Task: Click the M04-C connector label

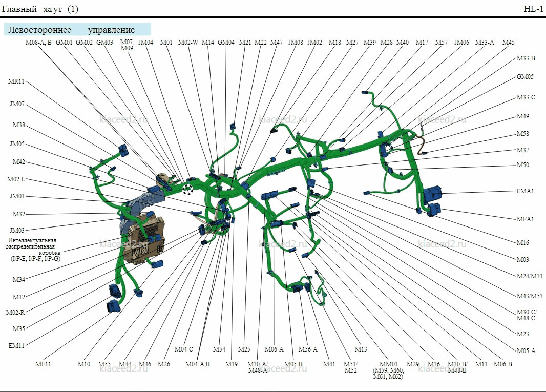Action: [x=183, y=349]
